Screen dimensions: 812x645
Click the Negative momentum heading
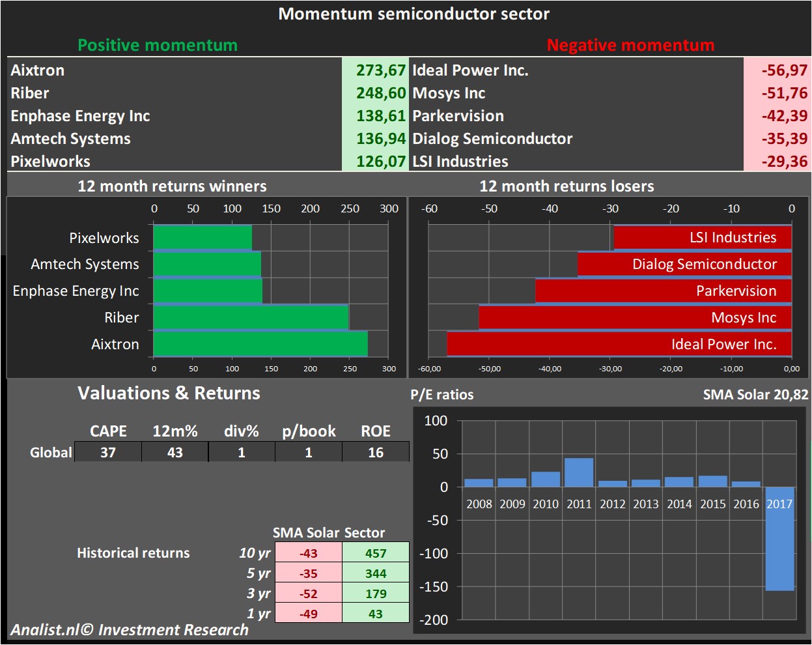click(x=630, y=45)
